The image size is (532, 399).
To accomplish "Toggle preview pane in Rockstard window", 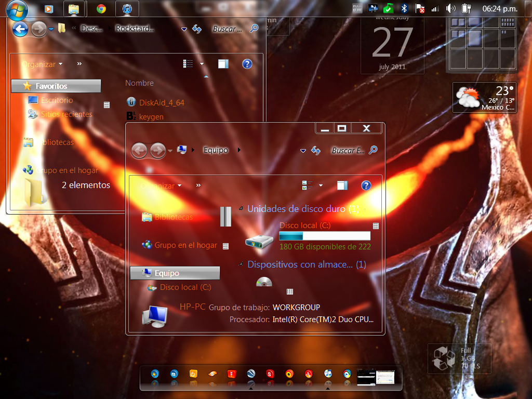I will (223, 64).
